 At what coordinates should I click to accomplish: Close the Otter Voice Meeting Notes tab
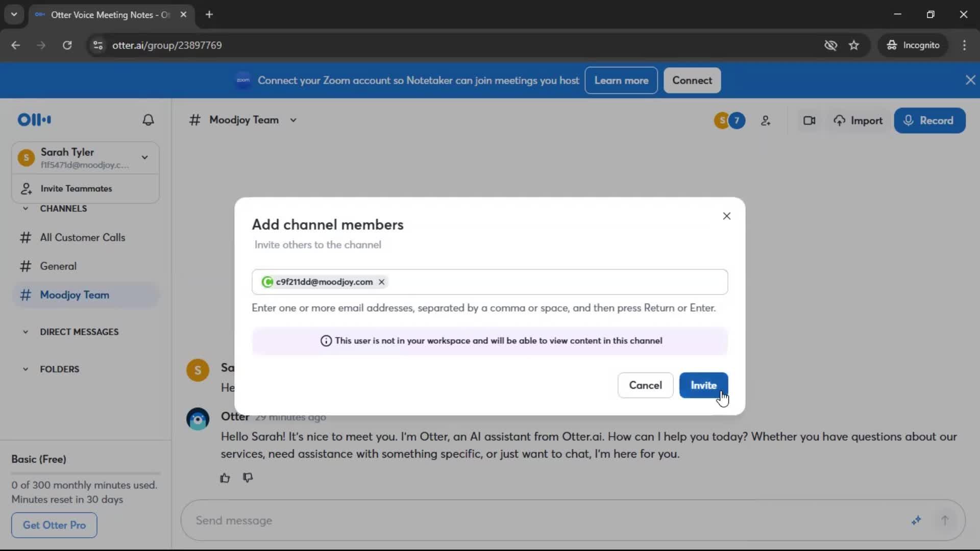point(183,15)
